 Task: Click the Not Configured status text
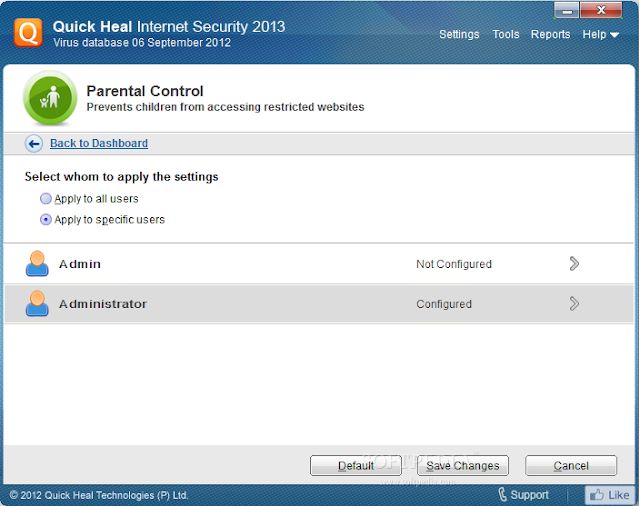pyautogui.click(x=454, y=264)
